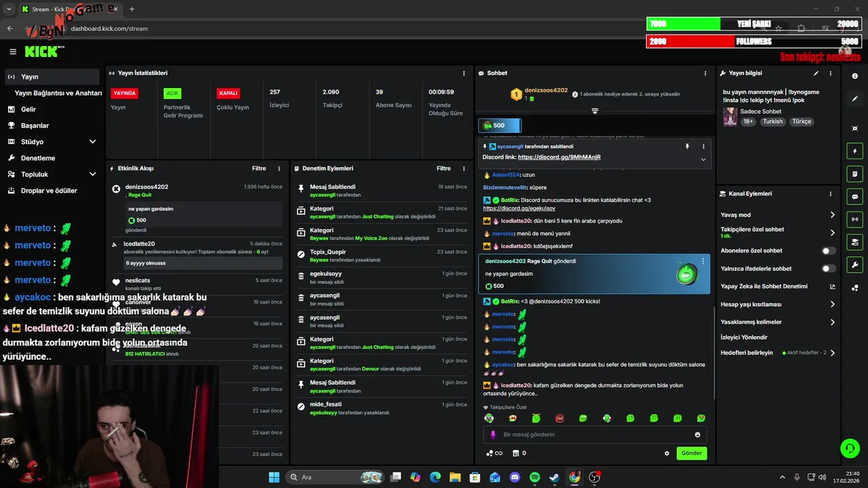Expand Hesap yaşı kısıtlaması options
The image size is (868, 488).
click(x=833, y=304)
